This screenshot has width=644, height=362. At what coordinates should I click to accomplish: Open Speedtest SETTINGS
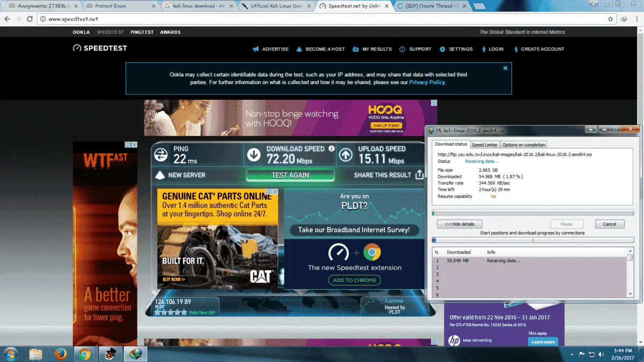(456, 49)
